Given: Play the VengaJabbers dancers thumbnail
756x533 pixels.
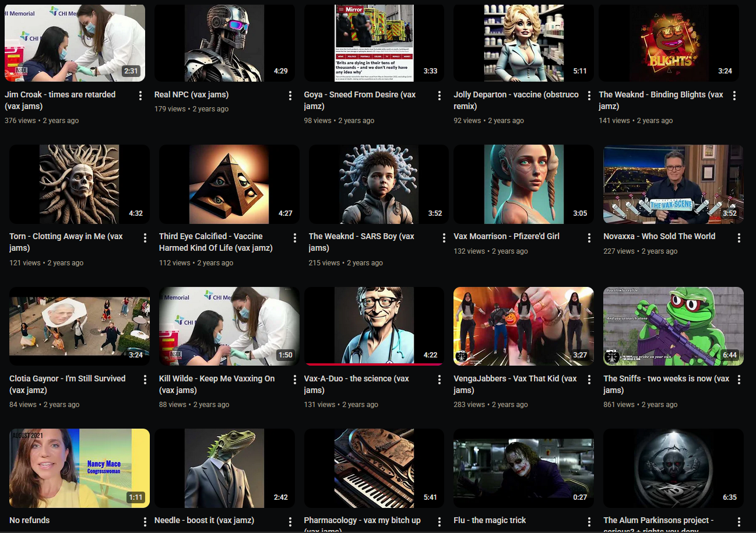Looking at the screenshot, I should pyautogui.click(x=524, y=327).
